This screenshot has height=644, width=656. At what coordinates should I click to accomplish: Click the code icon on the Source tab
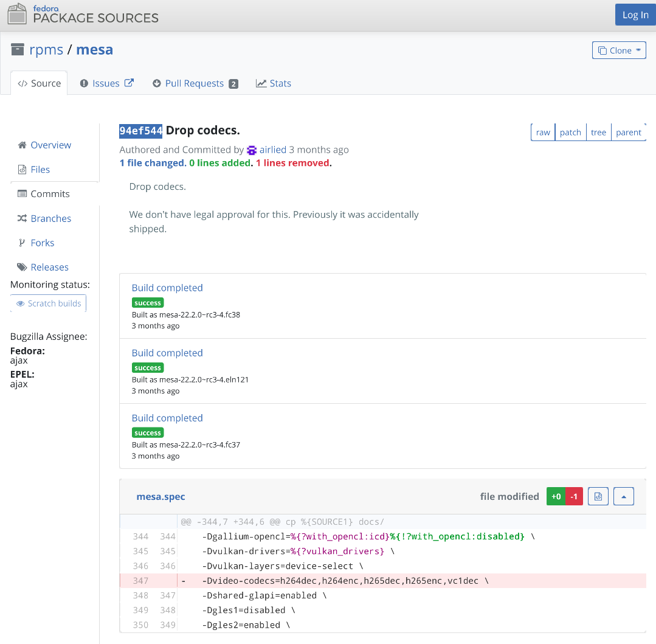pos(22,84)
